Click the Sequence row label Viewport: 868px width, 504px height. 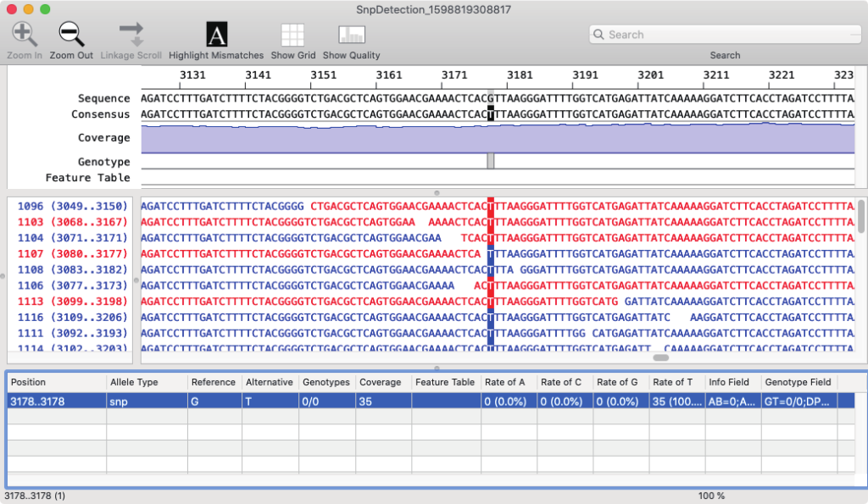tap(104, 98)
